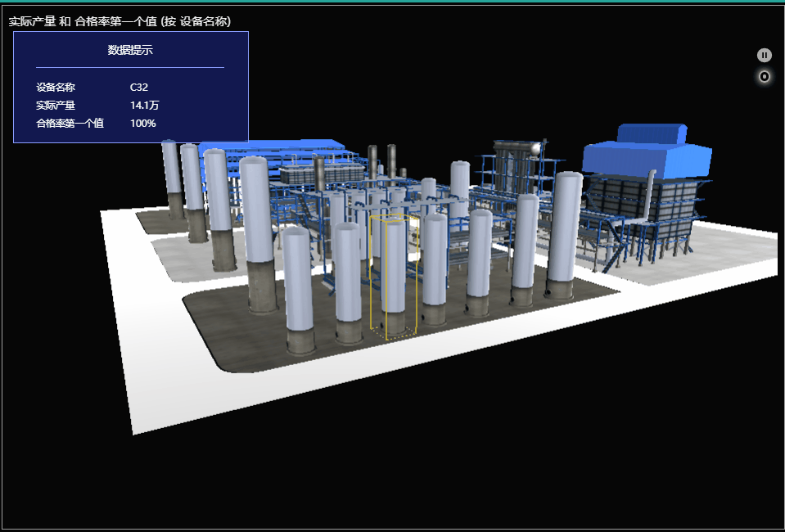Click the chart title 实际产量 和 合格率第一个值

(x=120, y=21)
